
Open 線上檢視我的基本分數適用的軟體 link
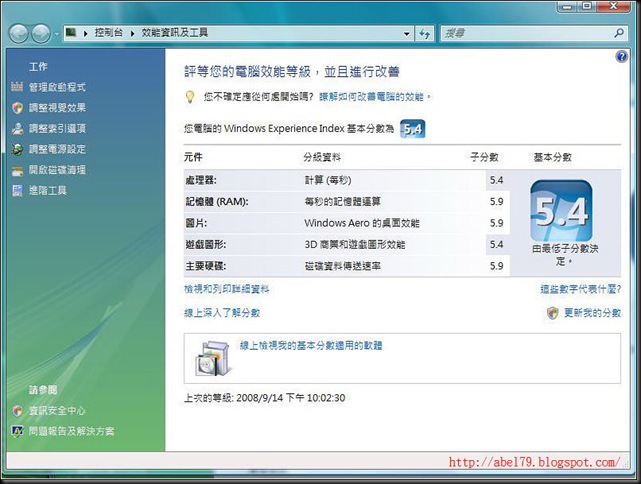[311, 346]
